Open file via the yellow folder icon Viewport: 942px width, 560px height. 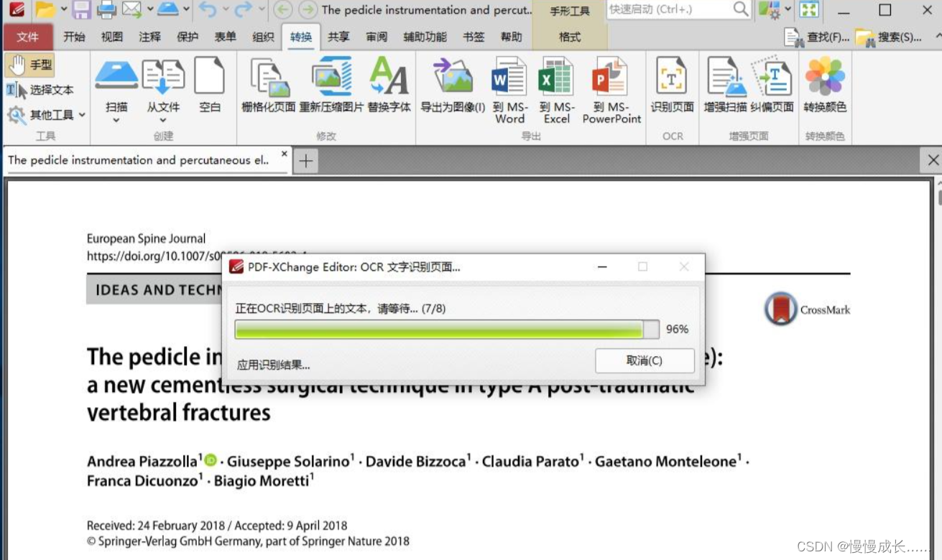pyautogui.click(x=45, y=9)
